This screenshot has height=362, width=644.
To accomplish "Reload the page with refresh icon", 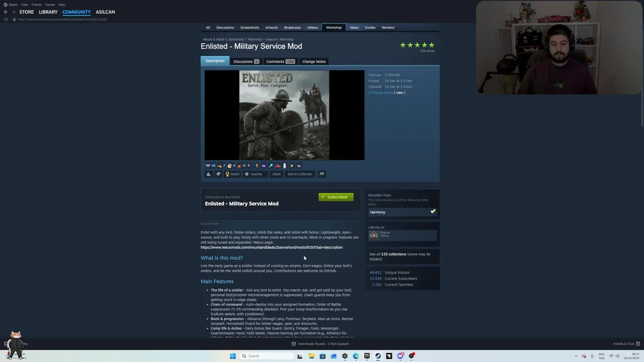I will [6, 19].
